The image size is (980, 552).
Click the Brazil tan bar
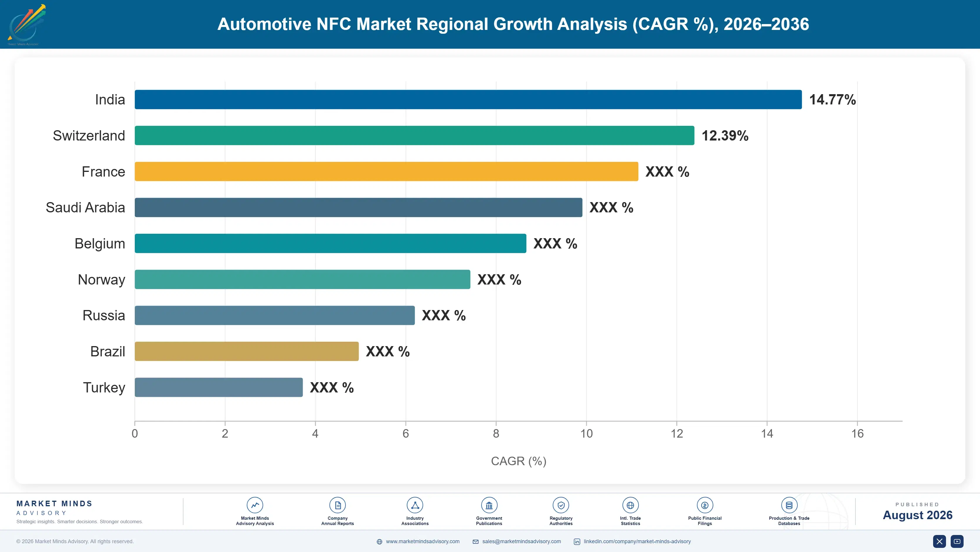246,351
